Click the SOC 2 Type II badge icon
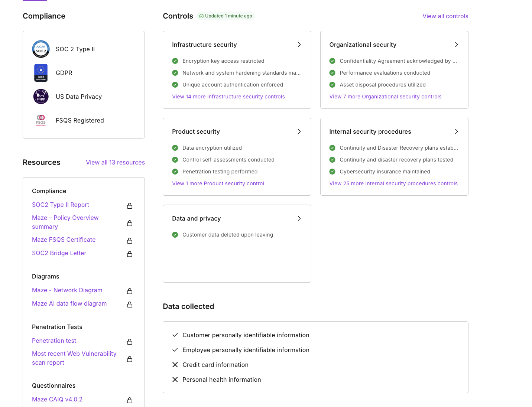The image size is (532, 407). click(x=40, y=49)
